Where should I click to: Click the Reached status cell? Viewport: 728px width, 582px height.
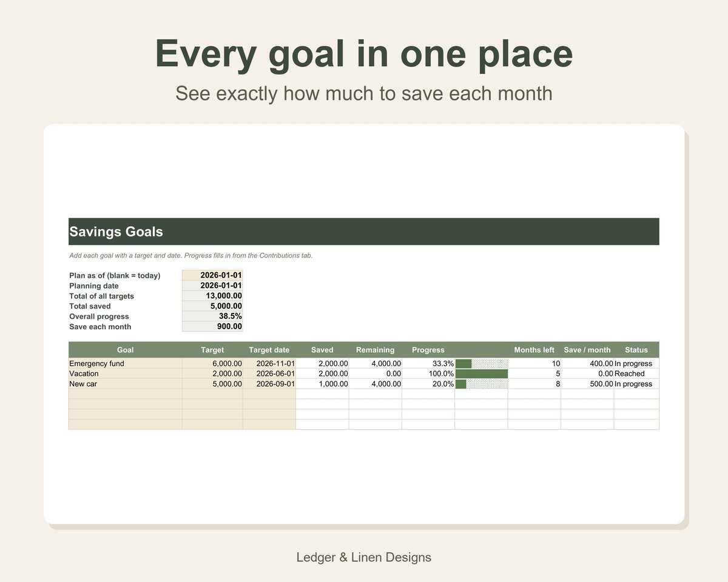pyautogui.click(x=636, y=374)
